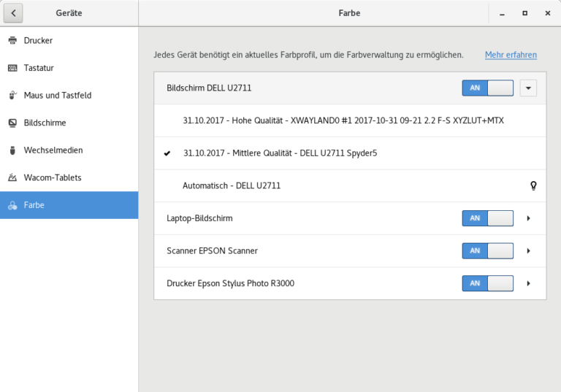The image size is (561, 392).
Task: Go back using the header back button
Action: [x=13, y=13]
